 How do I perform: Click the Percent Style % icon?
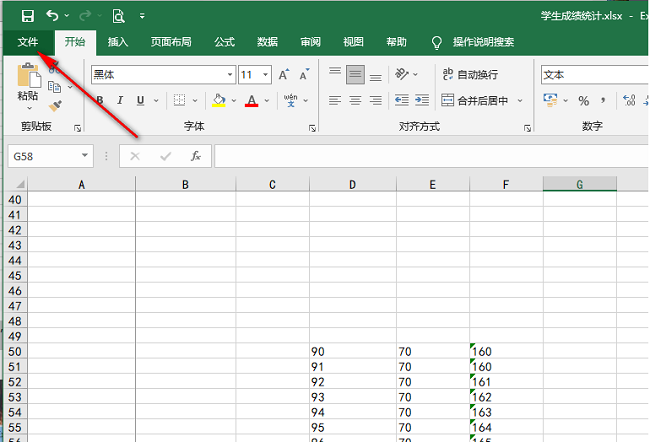[x=583, y=100]
